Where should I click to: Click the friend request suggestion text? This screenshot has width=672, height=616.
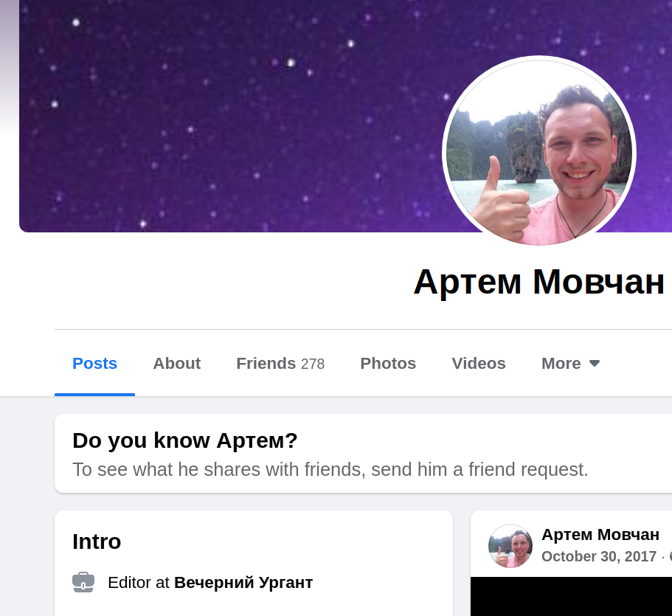coord(330,469)
